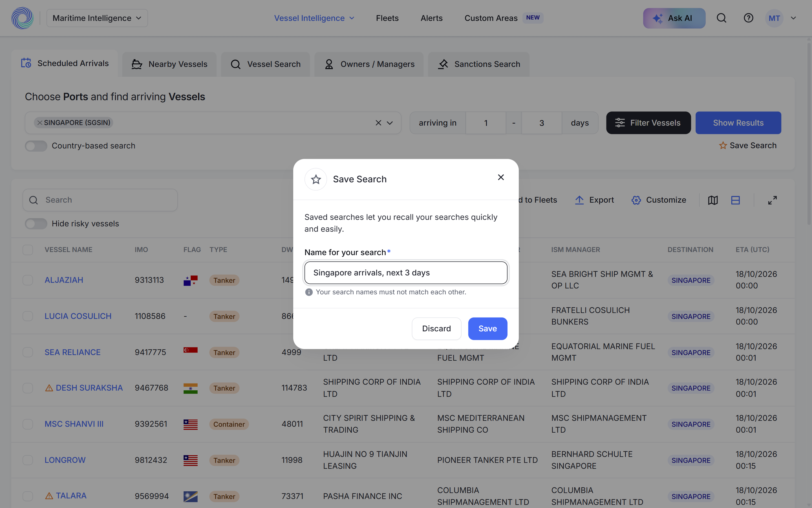The height and width of the screenshot is (508, 812).
Task: Open the Fleets menu item
Action: [x=387, y=18]
